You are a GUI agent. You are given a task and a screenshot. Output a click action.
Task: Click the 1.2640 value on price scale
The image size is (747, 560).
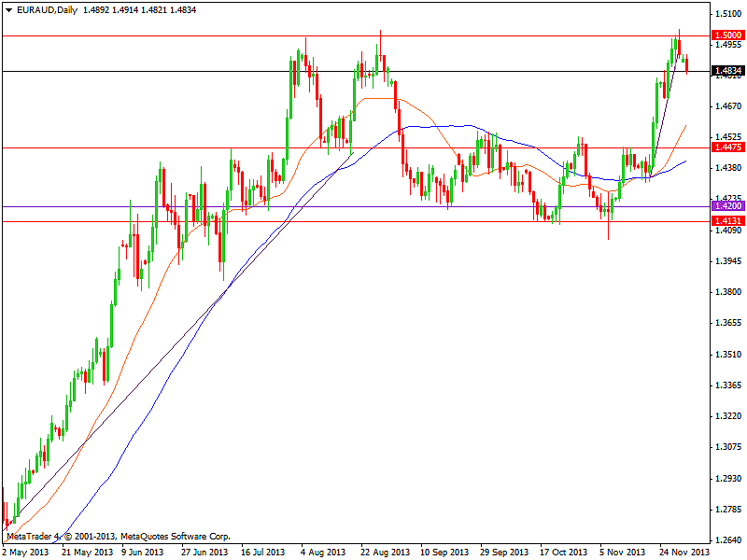point(727,540)
